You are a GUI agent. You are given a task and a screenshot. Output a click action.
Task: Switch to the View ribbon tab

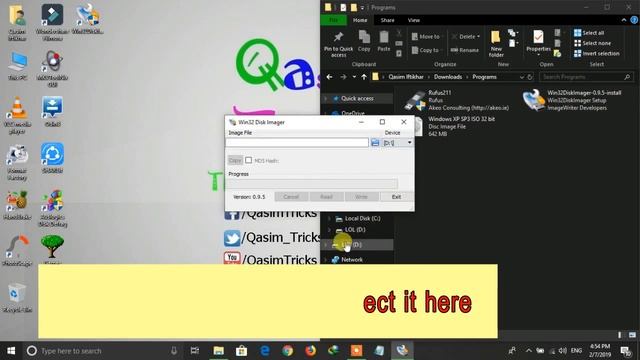413,20
